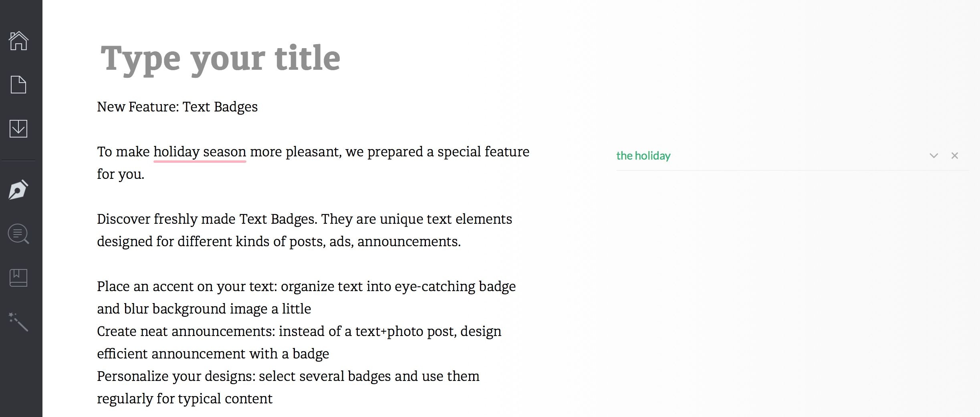Select the pen writing tool icon
The image size is (980, 417).
click(x=18, y=190)
